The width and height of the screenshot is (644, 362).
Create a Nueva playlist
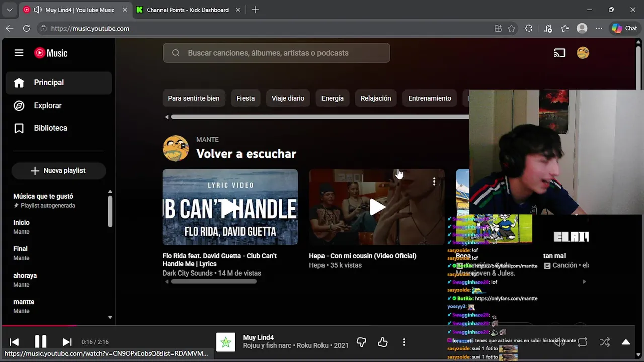tap(58, 171)
